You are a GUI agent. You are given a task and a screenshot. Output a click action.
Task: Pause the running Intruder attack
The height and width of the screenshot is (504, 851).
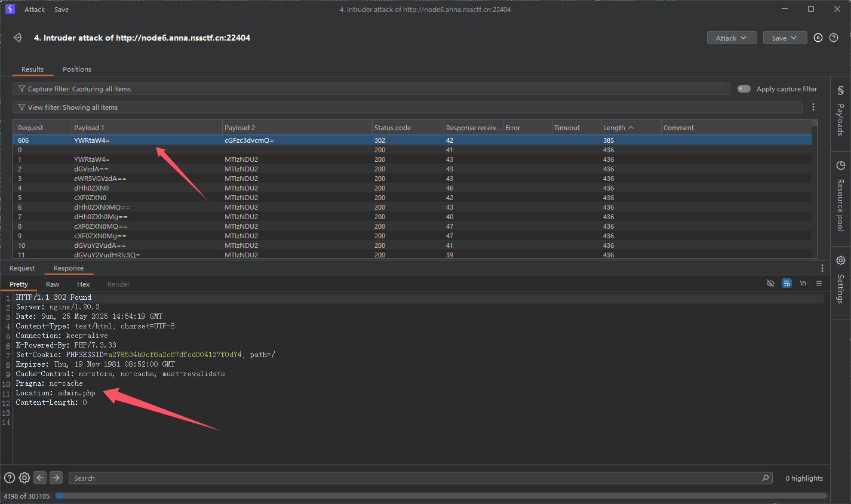click(x=818, y=38)
